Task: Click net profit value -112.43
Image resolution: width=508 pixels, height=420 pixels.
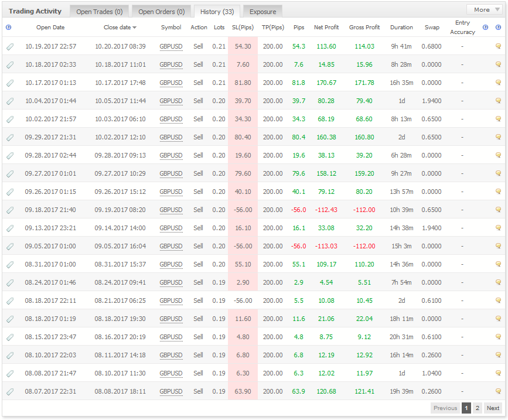Action: pyautogui.click(x=326, y=210)
